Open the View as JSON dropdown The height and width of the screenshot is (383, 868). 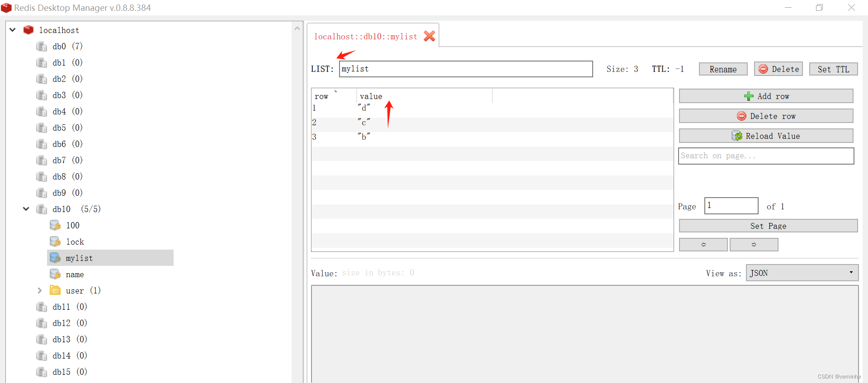coord(802,273)
